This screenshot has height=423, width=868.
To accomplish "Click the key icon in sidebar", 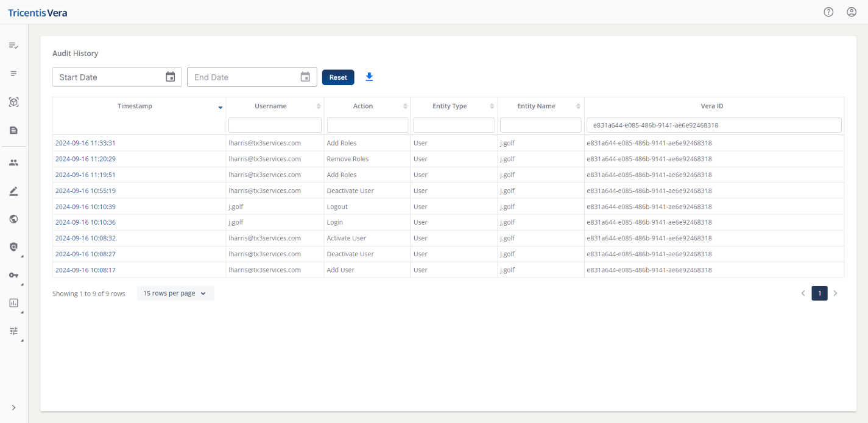I will click(x=13, y=275).
